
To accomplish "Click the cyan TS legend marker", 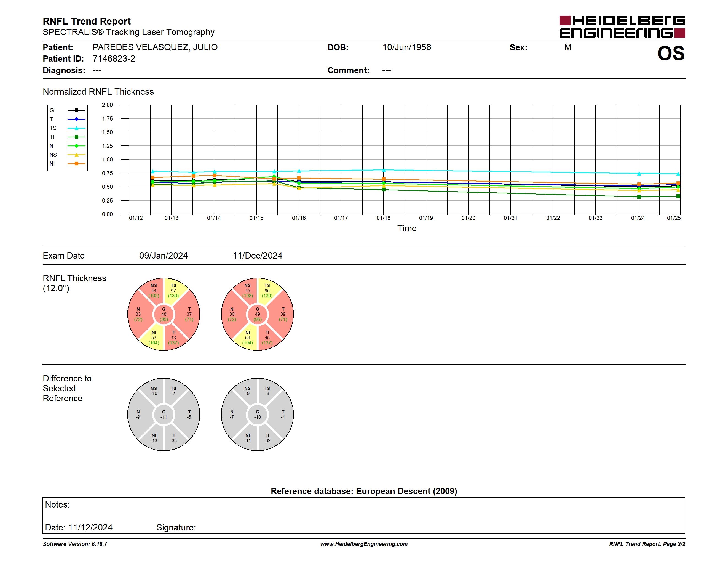I will point(76,128).
